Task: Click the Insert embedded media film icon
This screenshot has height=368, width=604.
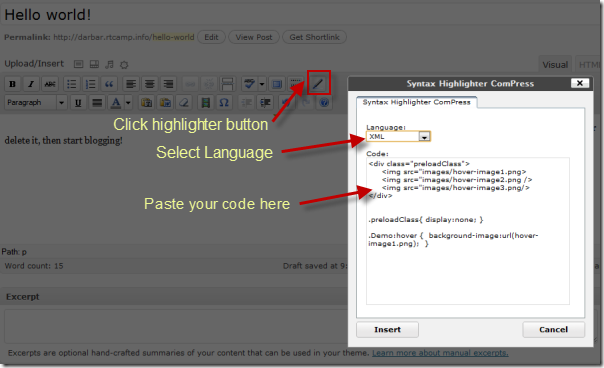Action: pos(206,103)
